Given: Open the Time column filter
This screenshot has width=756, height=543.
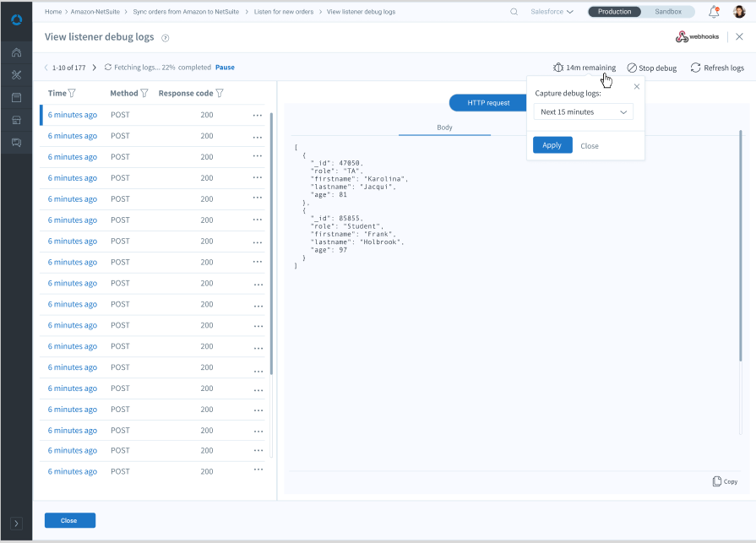Looking at the screenshot, I should pos(72,93).
